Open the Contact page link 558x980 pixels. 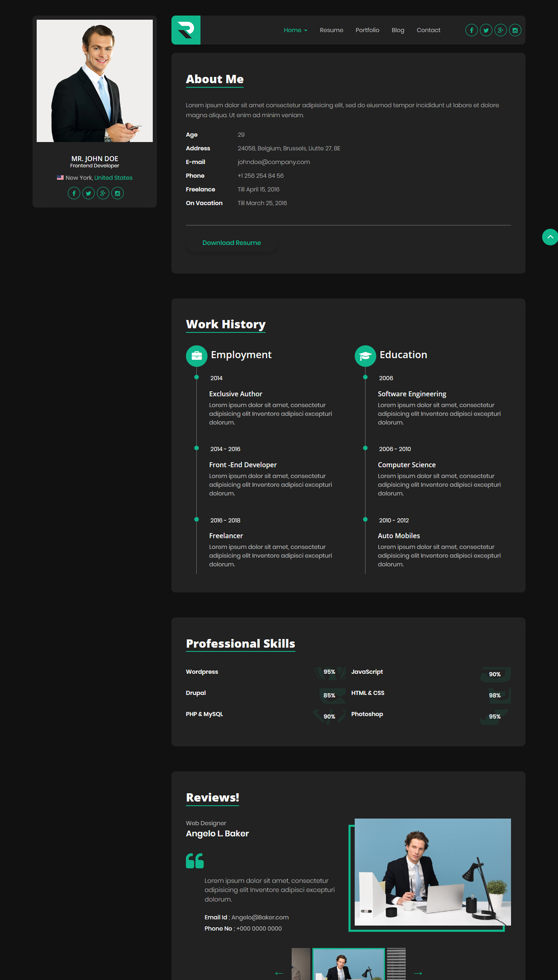(428, 30)
